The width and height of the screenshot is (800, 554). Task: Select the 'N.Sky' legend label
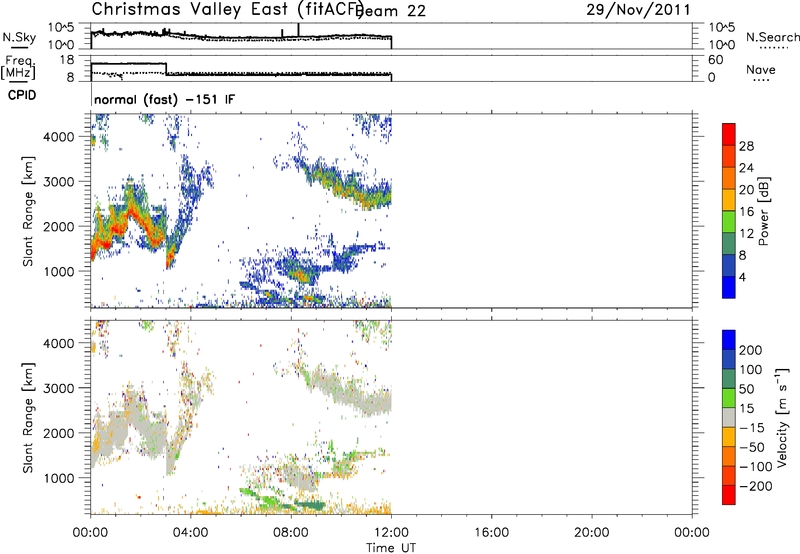coord(19,37)
